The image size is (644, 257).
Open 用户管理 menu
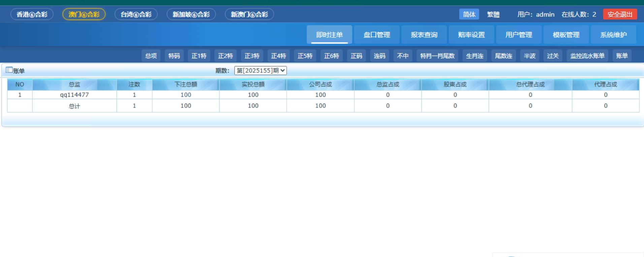tap(519, 35)
